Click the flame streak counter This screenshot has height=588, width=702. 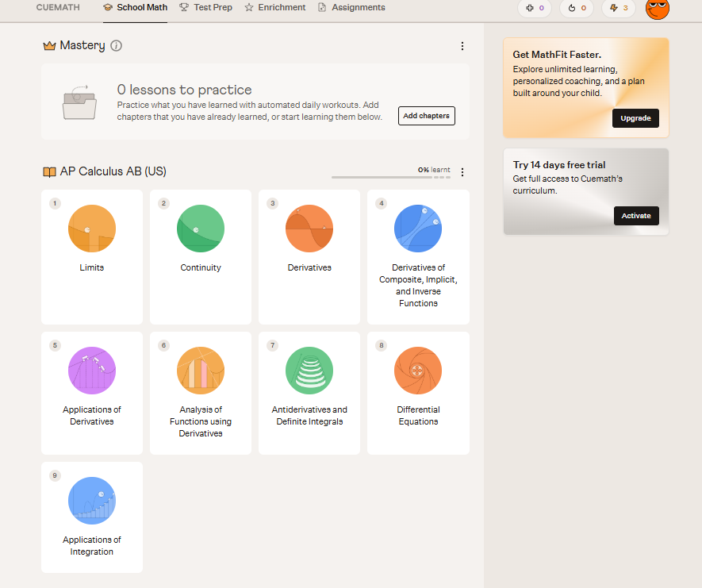577,8
